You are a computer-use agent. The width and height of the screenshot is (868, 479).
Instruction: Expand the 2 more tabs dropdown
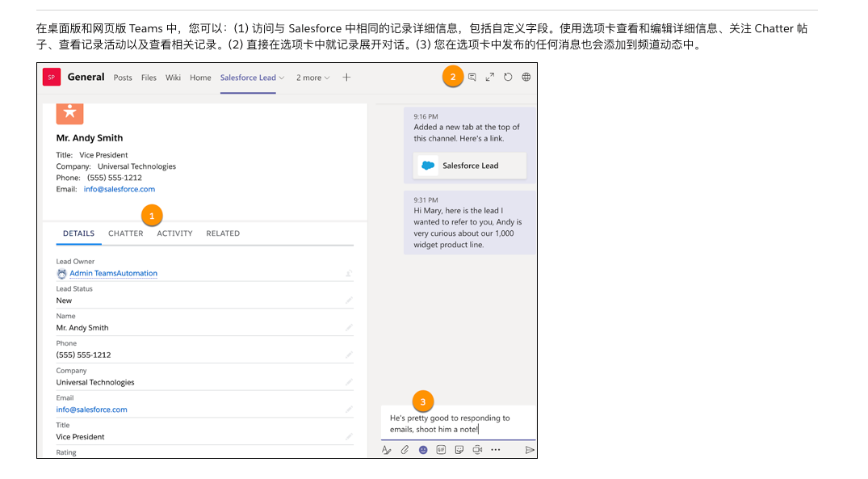click(312, 78)
